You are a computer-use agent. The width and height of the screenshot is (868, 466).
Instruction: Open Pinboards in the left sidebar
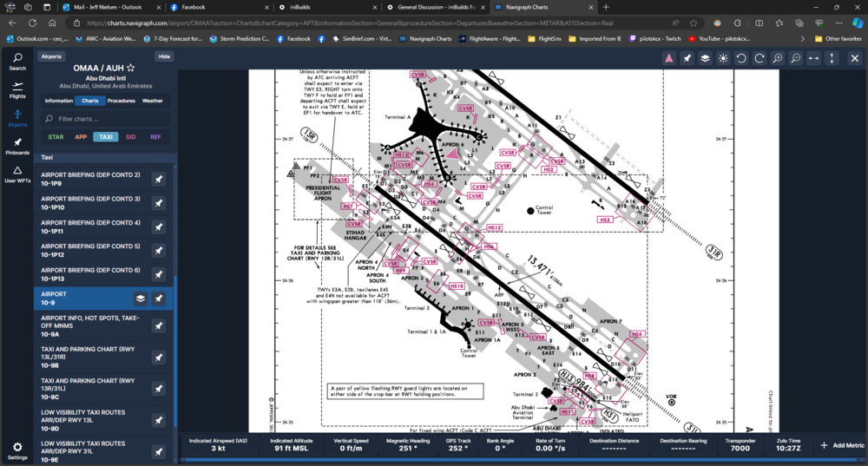tap(17, 147)
